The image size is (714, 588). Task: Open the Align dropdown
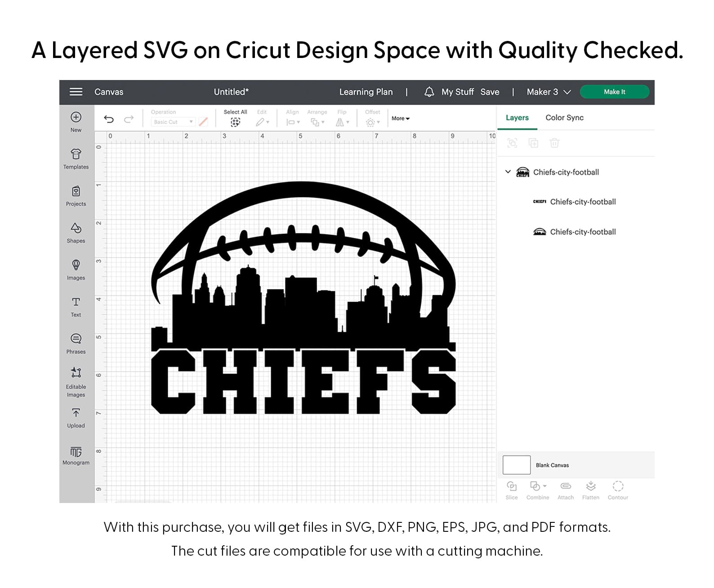pyautogui.click(x=293, y=122)
